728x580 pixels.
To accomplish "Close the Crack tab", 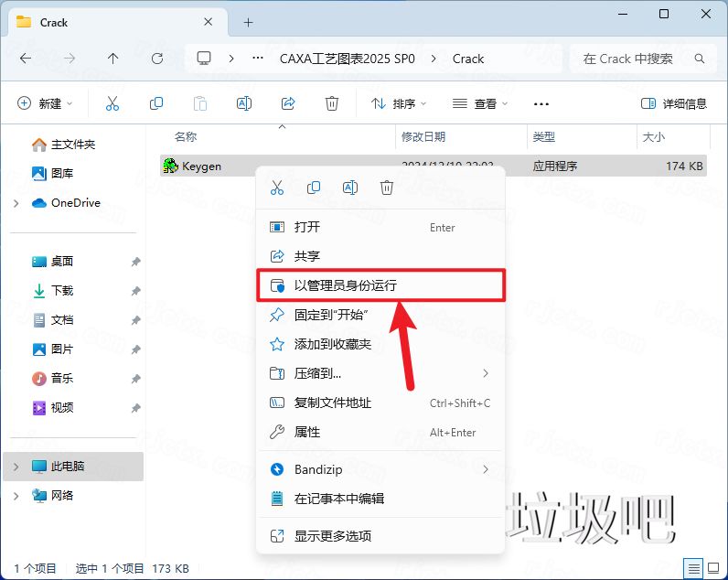I will tap(208, 22).
